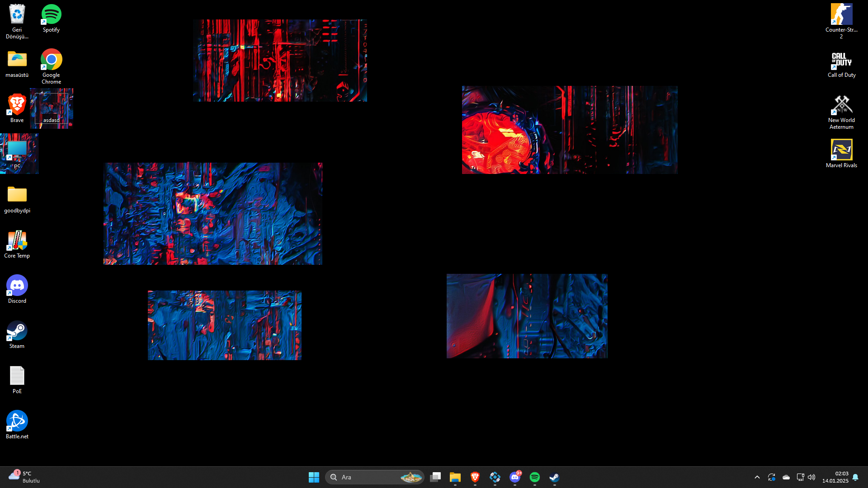Open Brave browser from the taskbar
This screenshot has height=488, width=868.
pos(475,477)
